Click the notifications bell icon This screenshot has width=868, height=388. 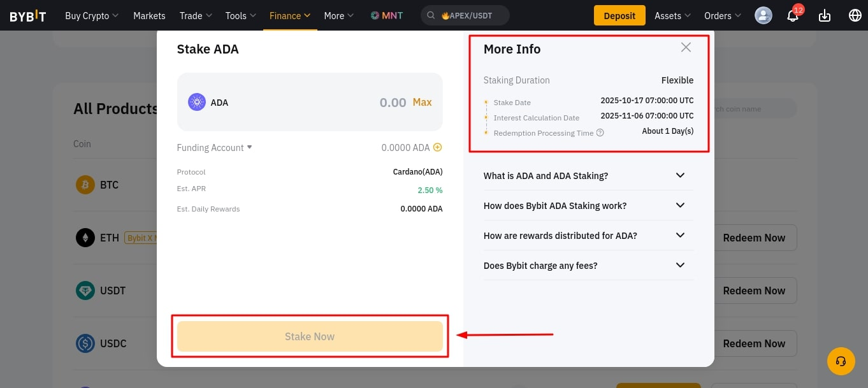(x=793, y=16)
